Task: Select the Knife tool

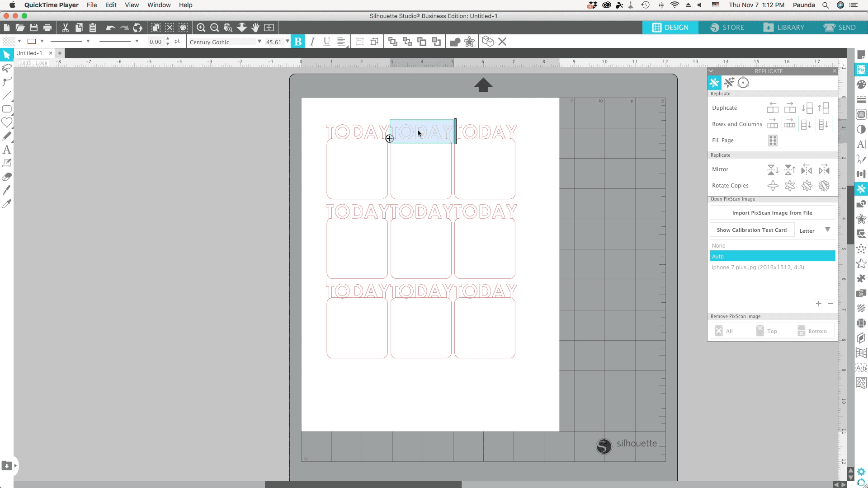Action: tap(7, 190)
